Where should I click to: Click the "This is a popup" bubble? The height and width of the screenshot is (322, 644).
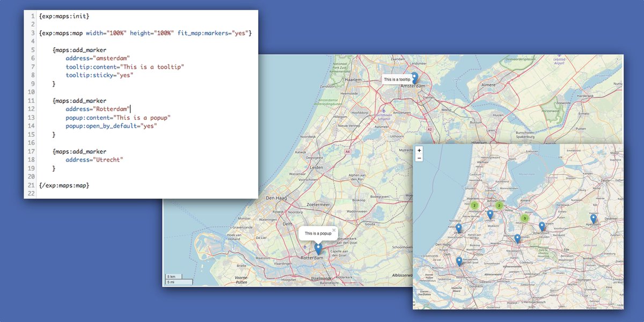pyautogui.click(x=318, y=233)
